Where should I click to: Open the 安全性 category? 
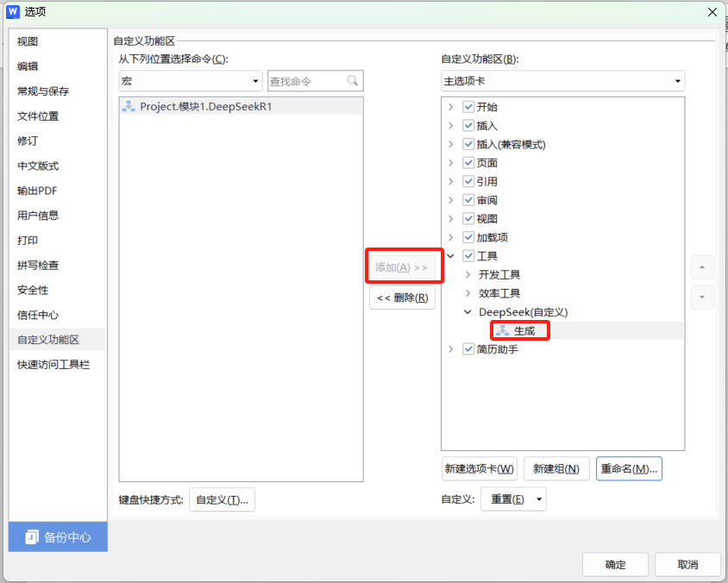(58, 290)
